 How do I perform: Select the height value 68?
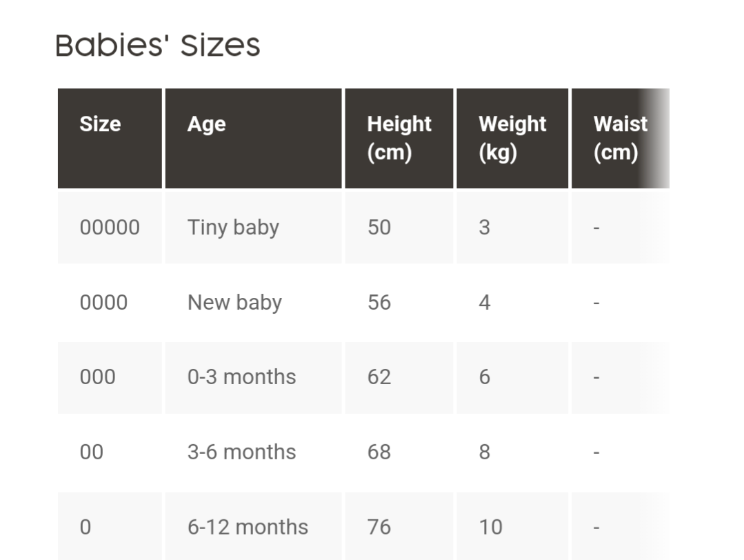(x=379, y=452)
